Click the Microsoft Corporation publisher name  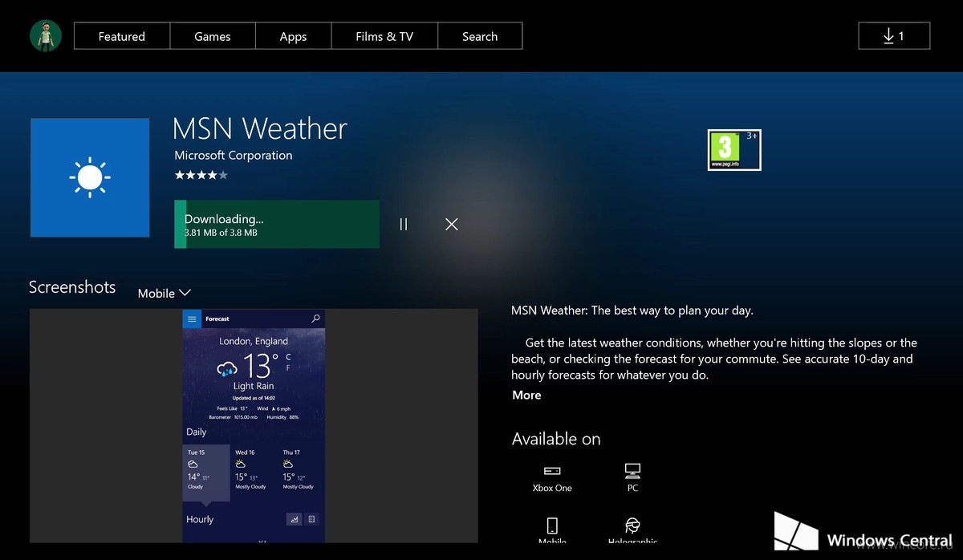point(234,155)
